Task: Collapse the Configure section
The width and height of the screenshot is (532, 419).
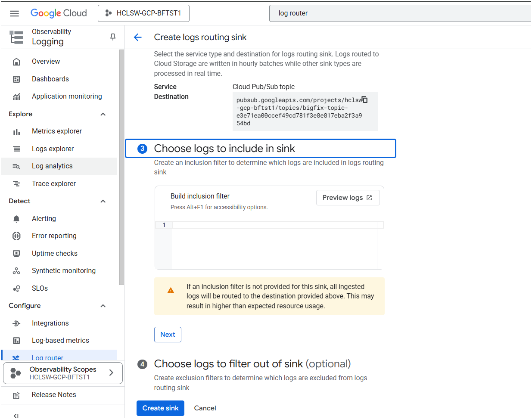Action: coord(103,306)
